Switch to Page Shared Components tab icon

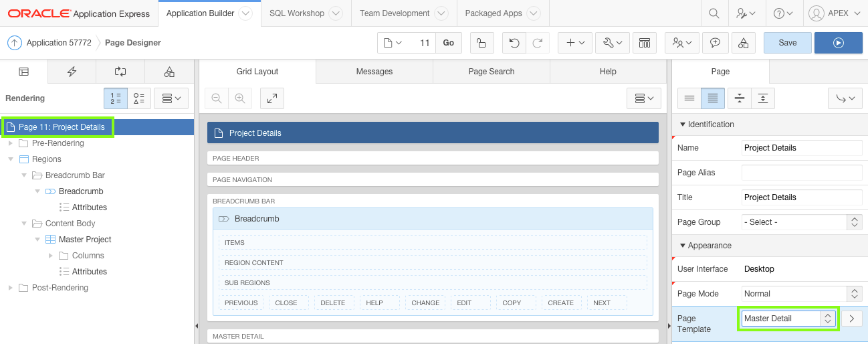point(169,72)
